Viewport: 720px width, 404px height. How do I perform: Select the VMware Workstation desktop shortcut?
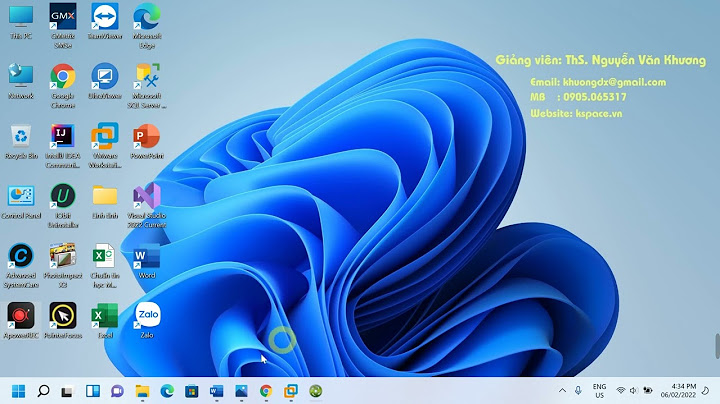coord(105,146)
